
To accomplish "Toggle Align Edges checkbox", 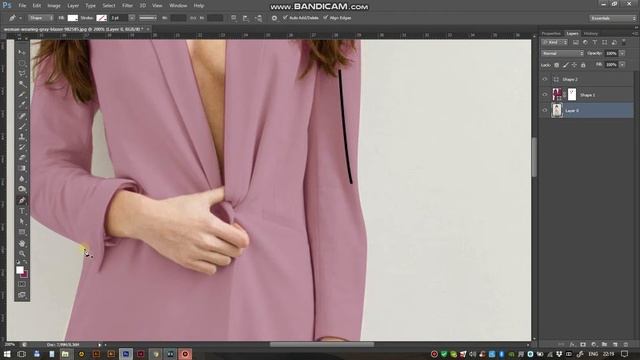I will click(325, 18).
